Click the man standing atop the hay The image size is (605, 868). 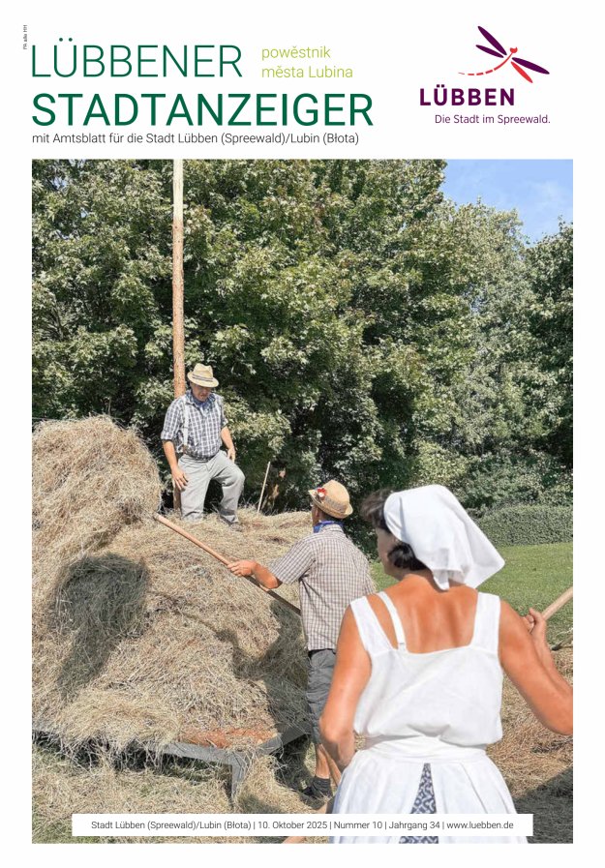click(x=202, y=443)
